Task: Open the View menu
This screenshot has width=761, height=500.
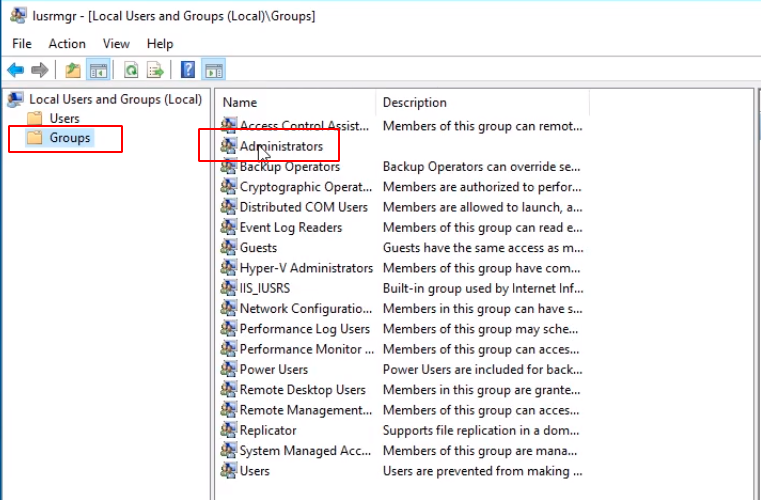Action: pos(116,44)
